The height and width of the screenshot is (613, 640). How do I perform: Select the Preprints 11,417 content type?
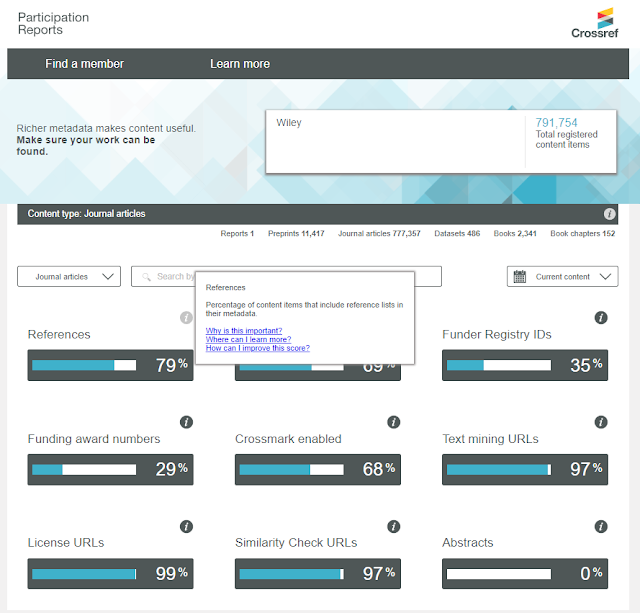[x=296, y=233]
